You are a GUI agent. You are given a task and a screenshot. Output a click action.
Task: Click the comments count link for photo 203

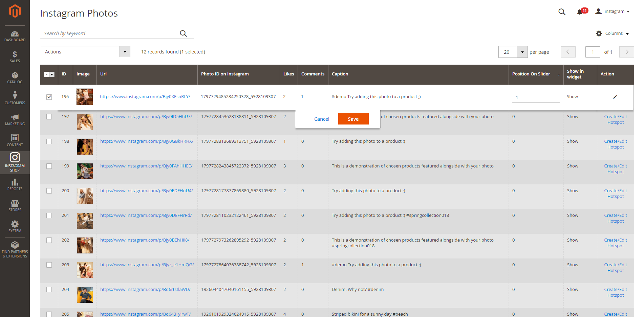click(x=302, y=265)
